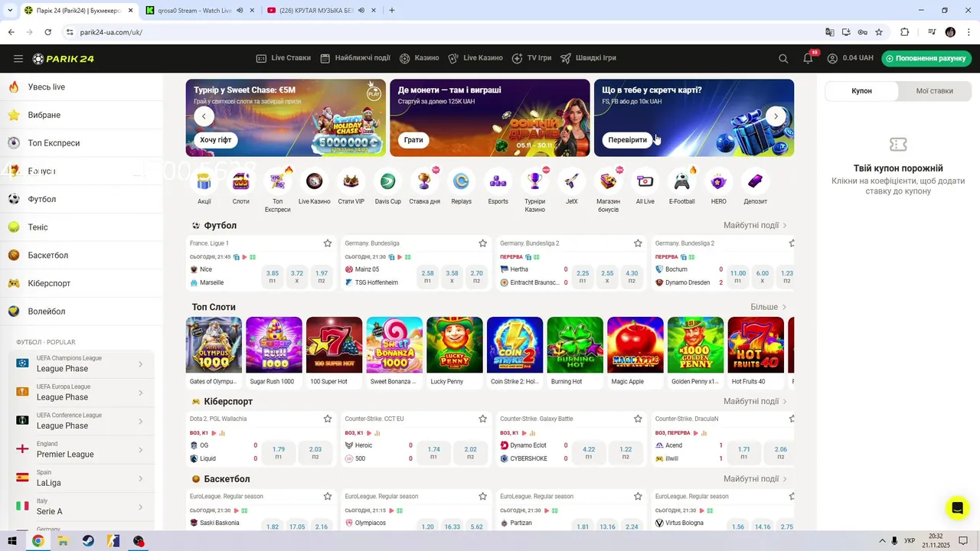
Task: Open the user account profile icon
Action: 833,58
